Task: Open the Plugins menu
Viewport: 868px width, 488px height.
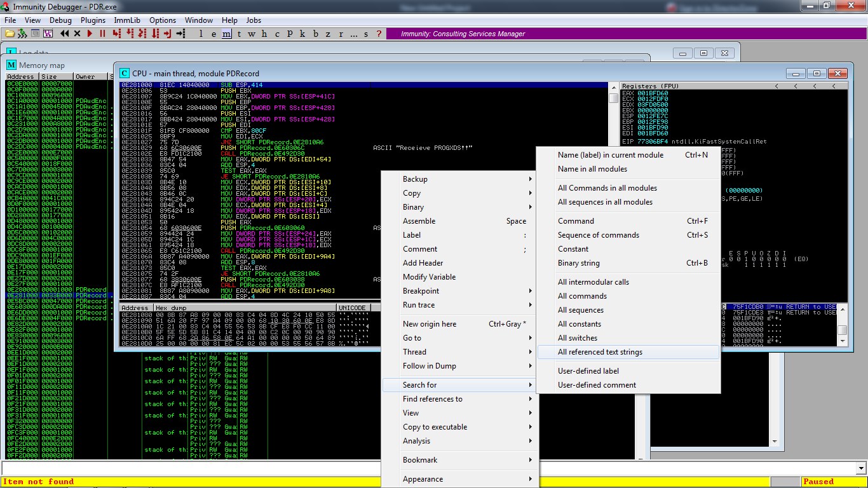Action: pos(93,20)
